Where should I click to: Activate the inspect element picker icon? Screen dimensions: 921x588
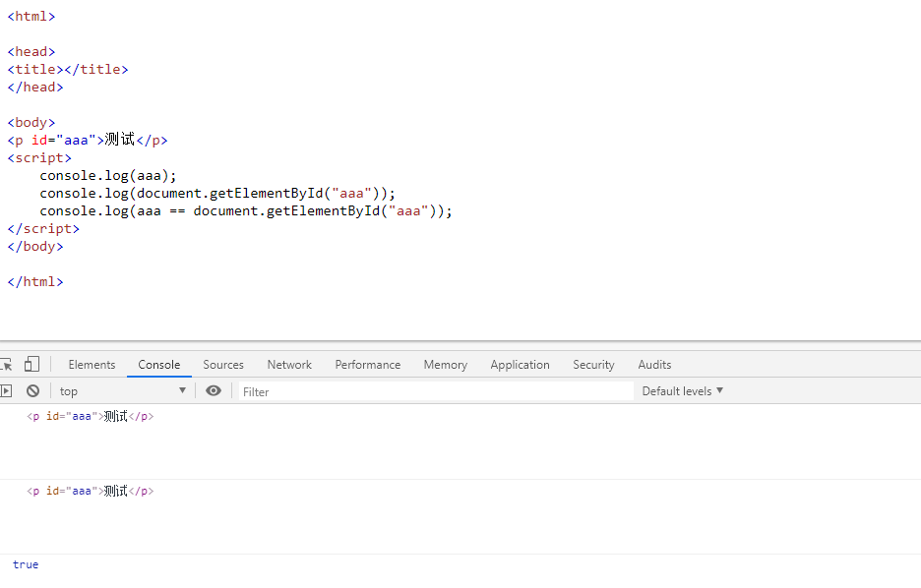click(6, 365)
